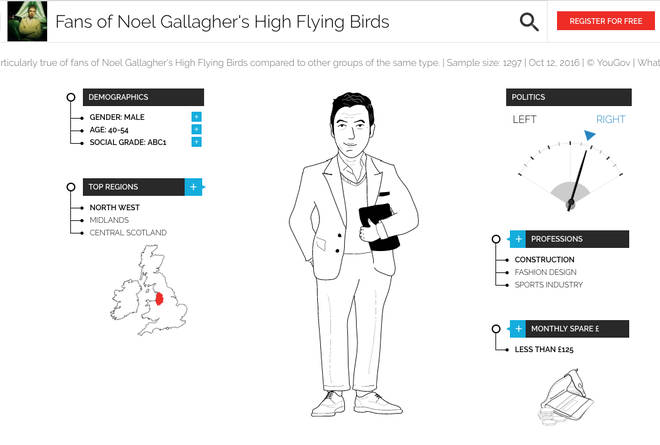The width and height of the screenshot is (660, 445).
Task: Click the red North West region on map
Action: (x=159, y=299)
